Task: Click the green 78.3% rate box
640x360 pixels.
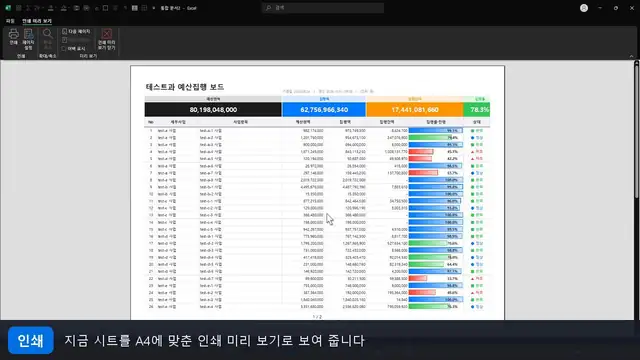Action: (477, 109)
